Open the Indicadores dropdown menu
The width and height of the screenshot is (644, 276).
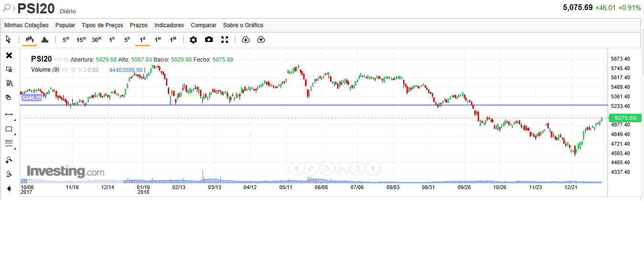pyautogui.click(x=169, y=25)
